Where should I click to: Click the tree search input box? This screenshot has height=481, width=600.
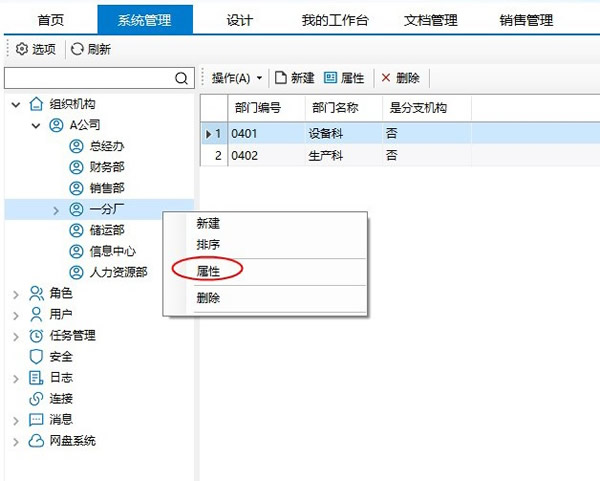pyautogui.click(x=88, y=78)
